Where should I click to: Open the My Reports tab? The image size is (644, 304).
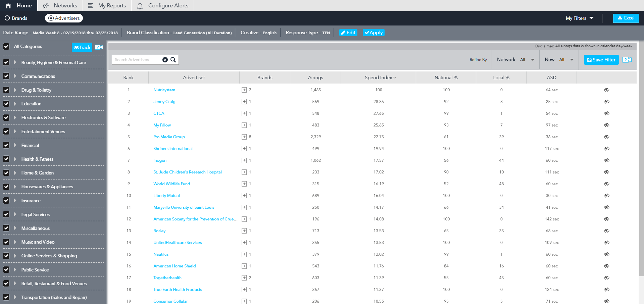(x=107, y=6)
